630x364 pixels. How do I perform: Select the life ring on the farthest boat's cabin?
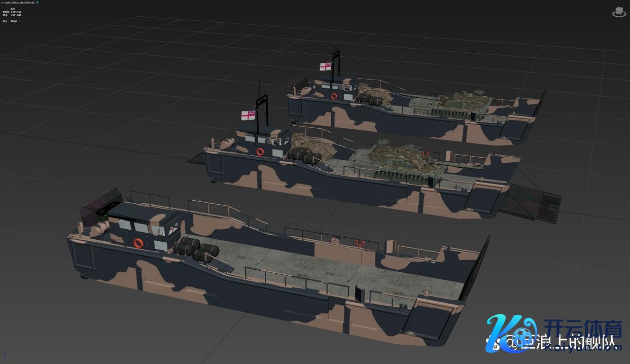[334, 96]
